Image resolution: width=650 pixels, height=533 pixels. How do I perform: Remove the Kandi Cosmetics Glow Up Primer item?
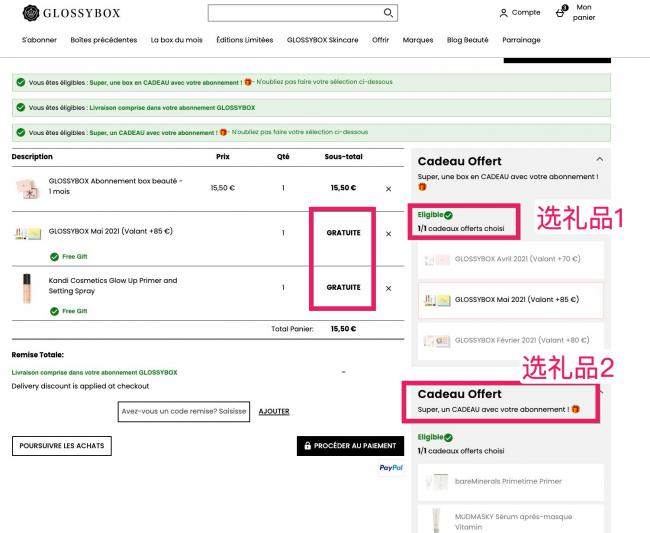coord(388,288)
